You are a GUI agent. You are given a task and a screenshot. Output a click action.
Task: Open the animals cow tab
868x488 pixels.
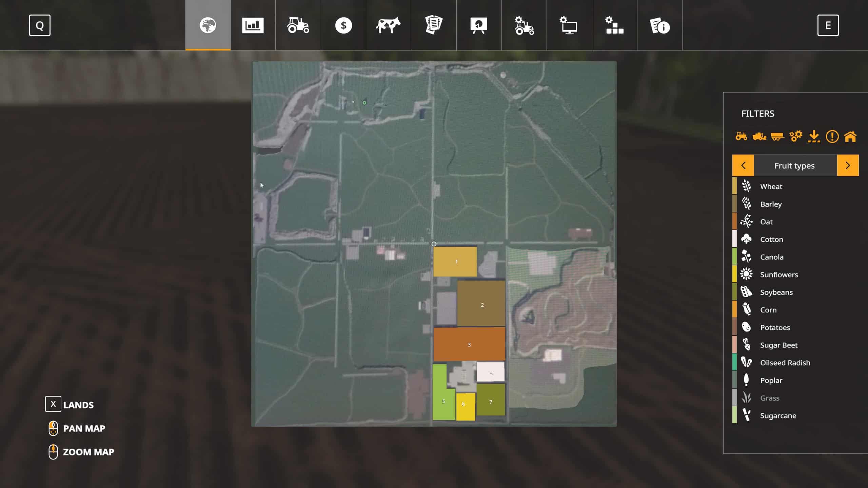pos(388,25)
